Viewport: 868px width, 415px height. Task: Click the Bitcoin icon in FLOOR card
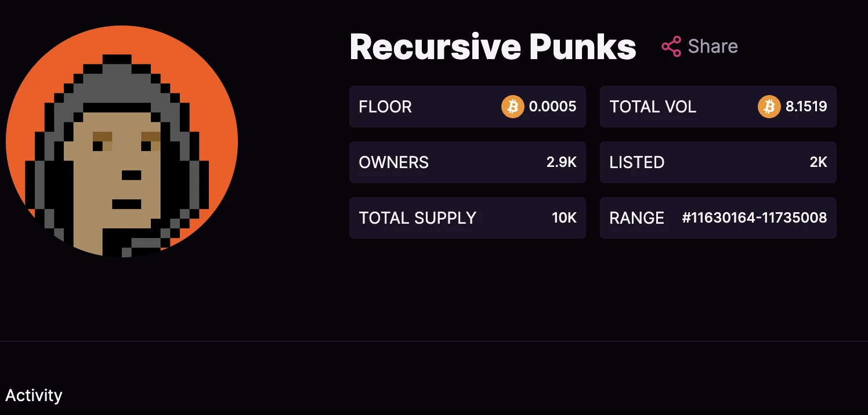512,107
